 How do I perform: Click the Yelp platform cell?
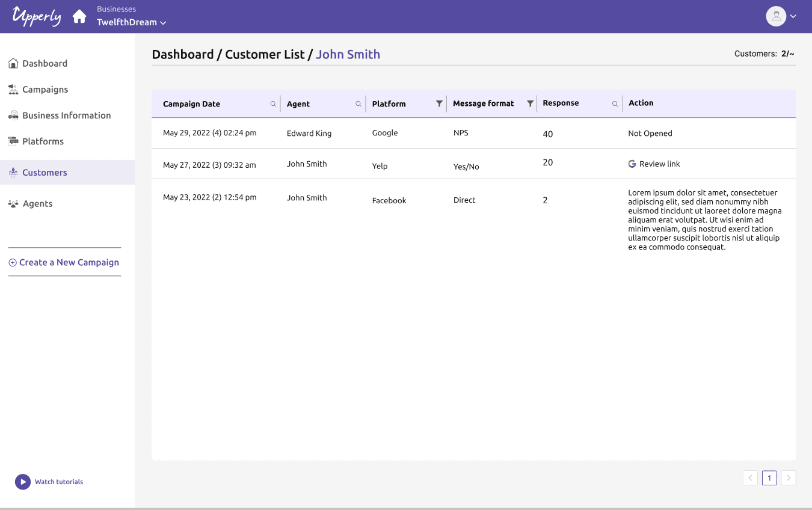[380, 166]
